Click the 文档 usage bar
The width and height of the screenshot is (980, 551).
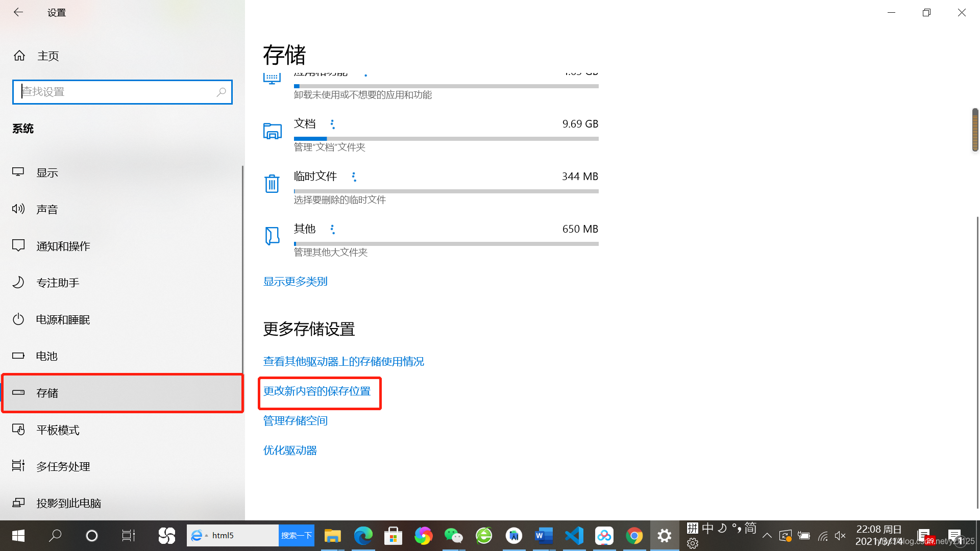(x=446, y=139)
